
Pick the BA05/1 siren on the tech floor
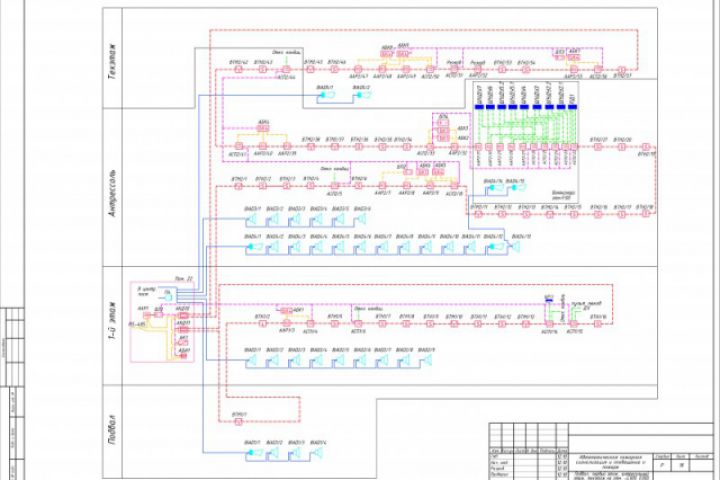click(x=326, y=95)
